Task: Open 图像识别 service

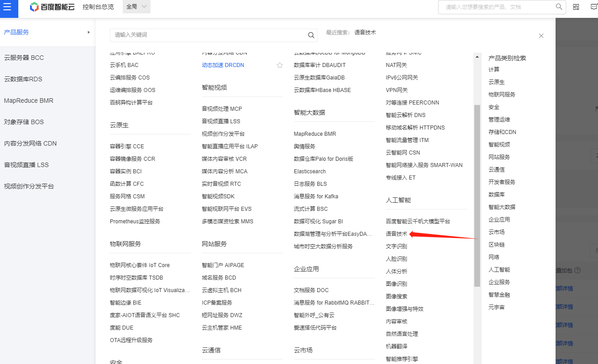Action: 397,284
